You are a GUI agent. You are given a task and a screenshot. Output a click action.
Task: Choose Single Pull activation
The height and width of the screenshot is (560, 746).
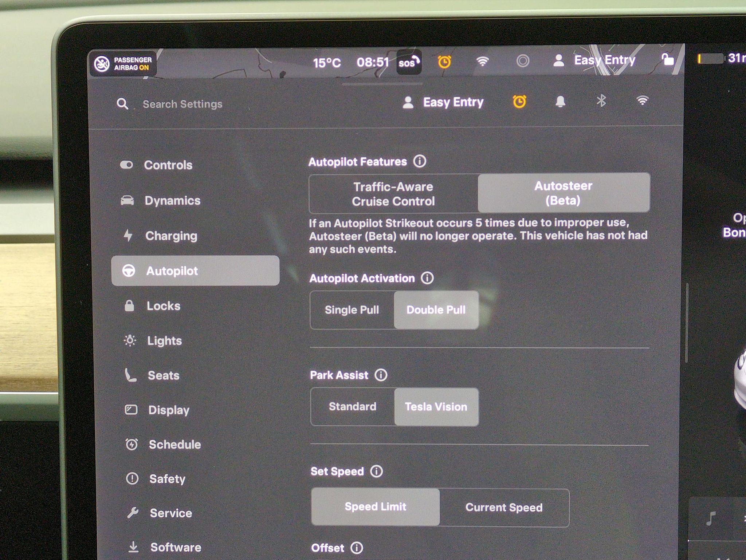point(352,310)
